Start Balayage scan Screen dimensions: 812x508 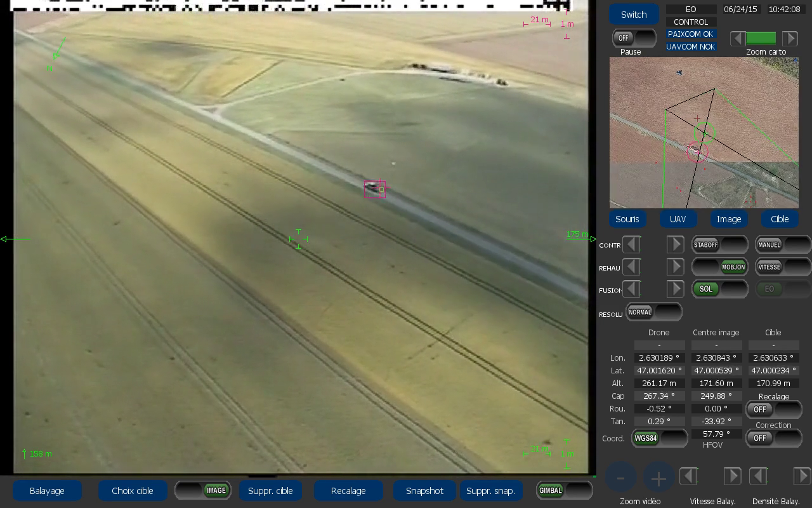[47, 491]
